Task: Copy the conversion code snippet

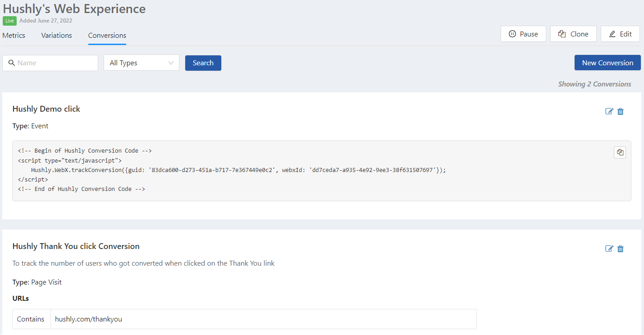Action: (620, 153)
